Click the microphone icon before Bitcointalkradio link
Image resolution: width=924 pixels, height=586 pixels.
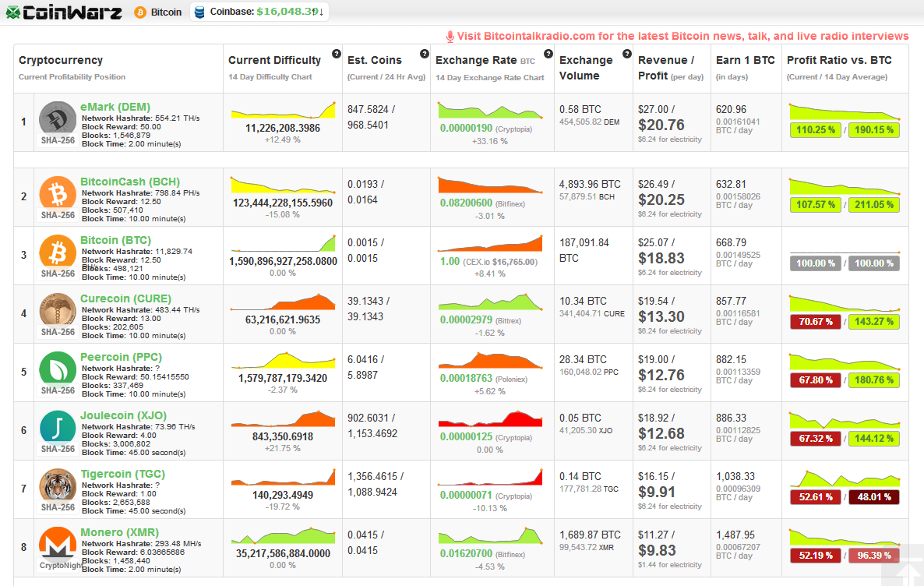[450, 37]
